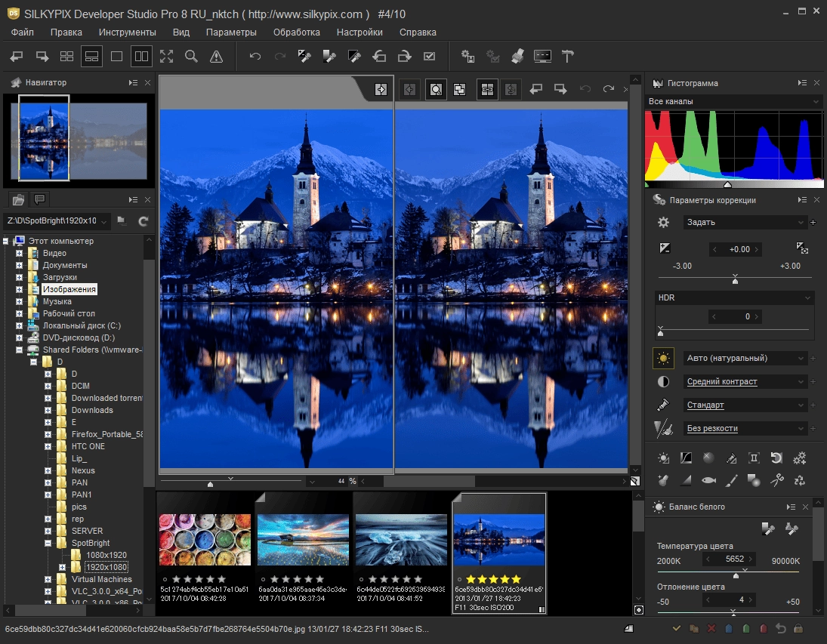Open the Инструменты menu
The image size is (827, 644).
pyautogui.click(x=127, y=32)
